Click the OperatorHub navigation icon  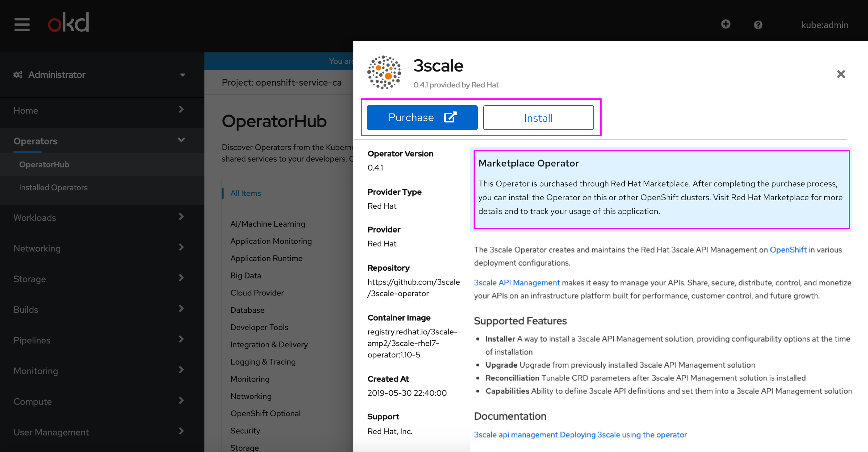[44, 164]
